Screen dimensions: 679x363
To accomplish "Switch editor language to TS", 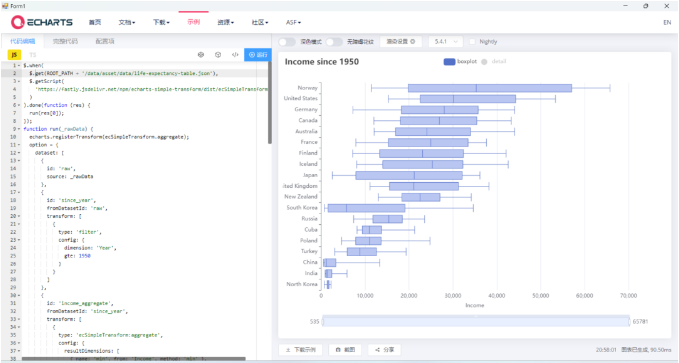I will pyautogui.click(x=33, y=55).
